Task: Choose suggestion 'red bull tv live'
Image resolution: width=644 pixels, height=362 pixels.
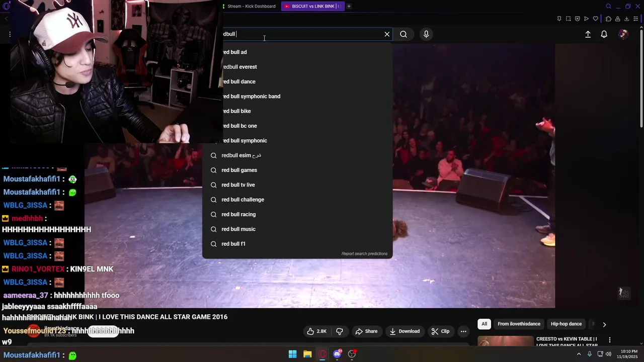Action: 297,185
